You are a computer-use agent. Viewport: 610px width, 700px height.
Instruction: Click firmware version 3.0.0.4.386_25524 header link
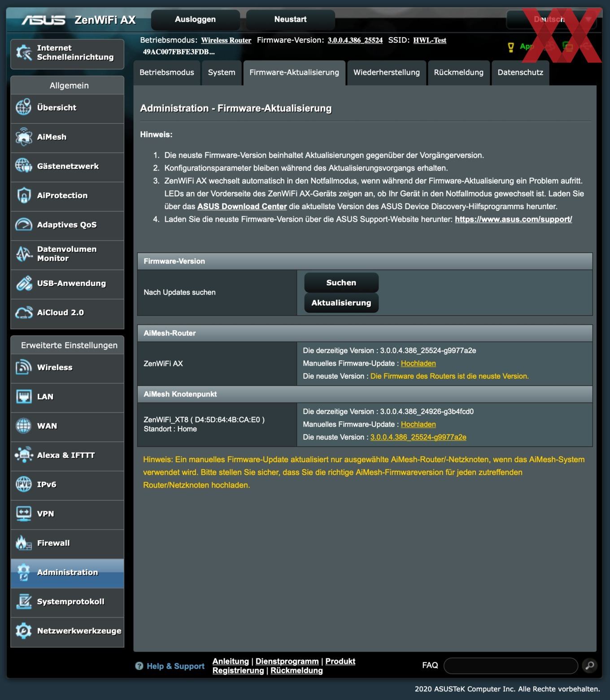pyautogui.click(x=355, y=40)
